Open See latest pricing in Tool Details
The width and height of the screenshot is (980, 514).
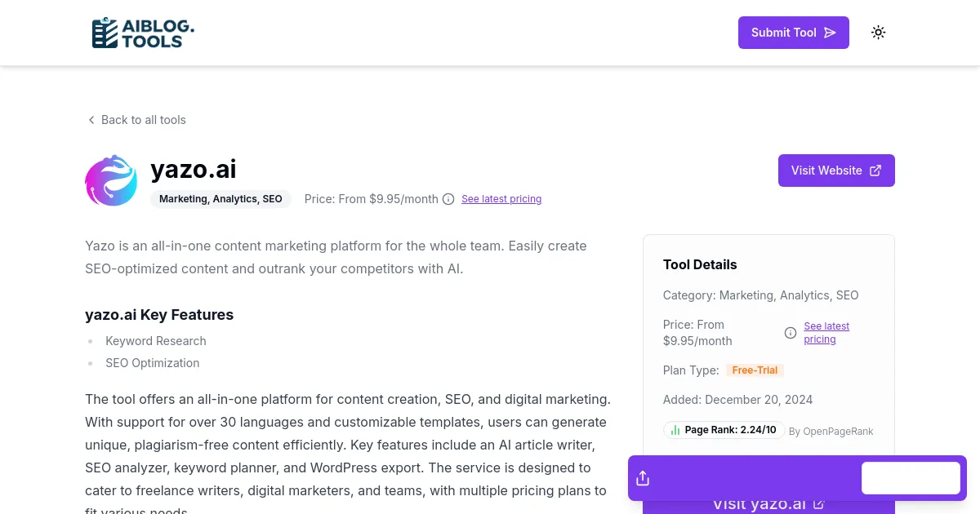point(826,333)
